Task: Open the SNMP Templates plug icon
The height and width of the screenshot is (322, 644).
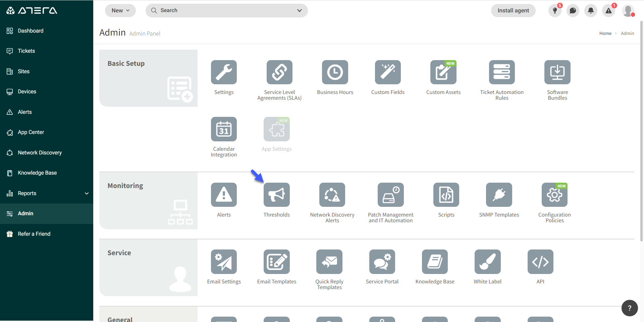Action: (x=499, y=194)
